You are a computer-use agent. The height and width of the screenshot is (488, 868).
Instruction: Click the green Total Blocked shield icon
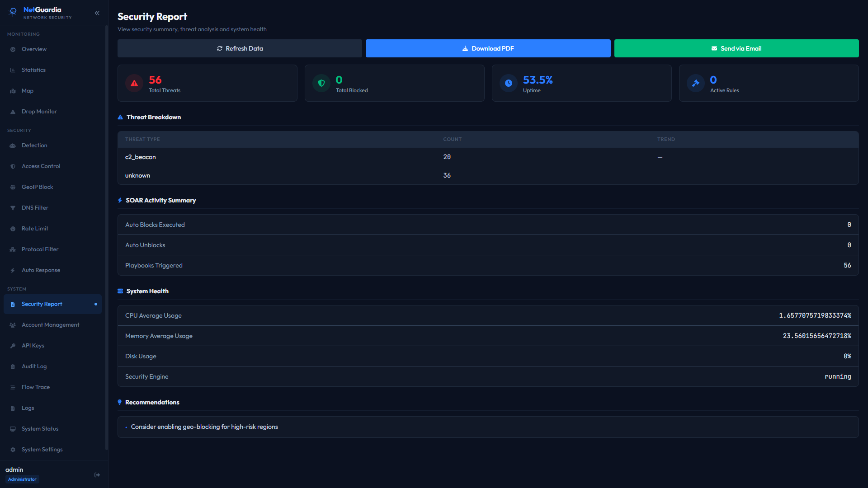[x=321, y=83]
